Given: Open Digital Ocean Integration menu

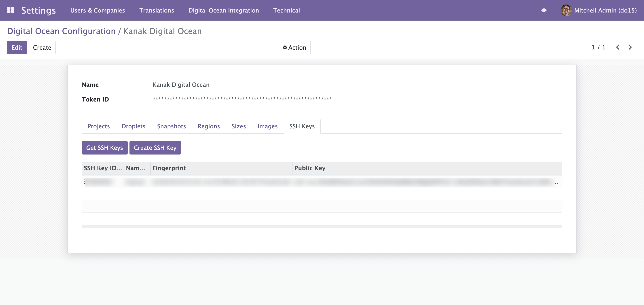Looking at the screenshot, I should click(x=224, y=10).
